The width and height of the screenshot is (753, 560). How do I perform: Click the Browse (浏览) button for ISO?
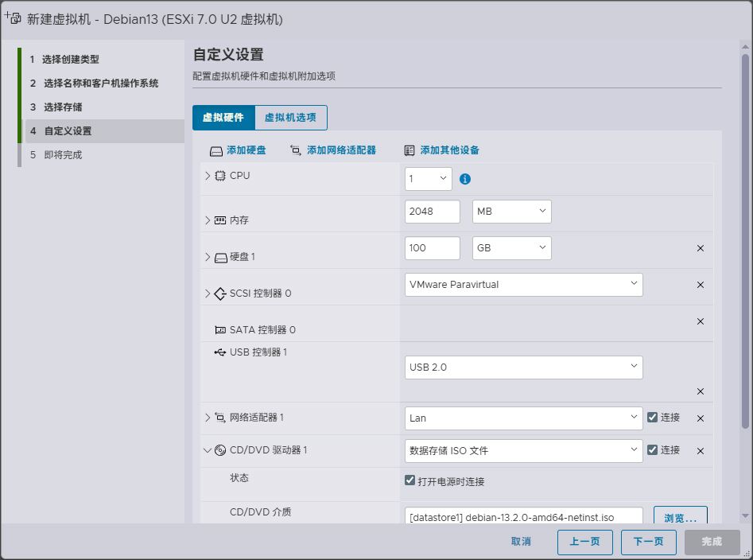coord(680,518)
